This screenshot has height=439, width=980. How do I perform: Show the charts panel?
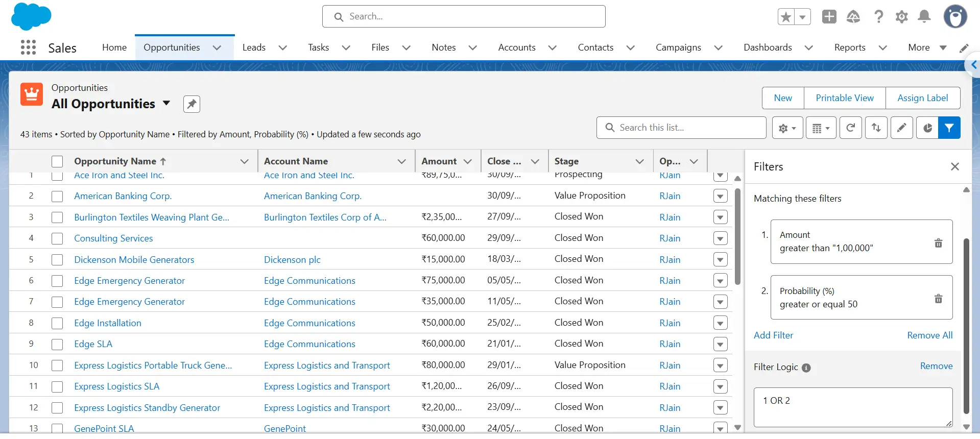pyautogui.click(x=927, y=128)
